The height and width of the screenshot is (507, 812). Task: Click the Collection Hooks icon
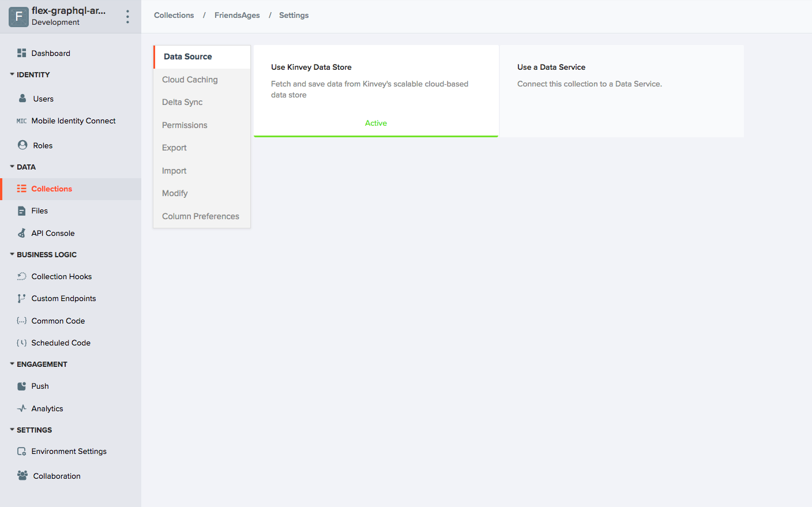point(22,276)
